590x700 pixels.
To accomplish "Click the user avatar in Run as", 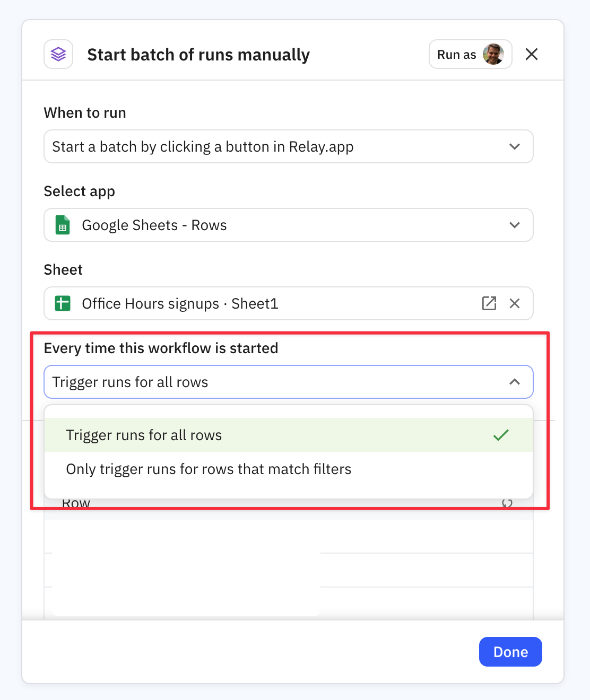I will pos(493,54).
